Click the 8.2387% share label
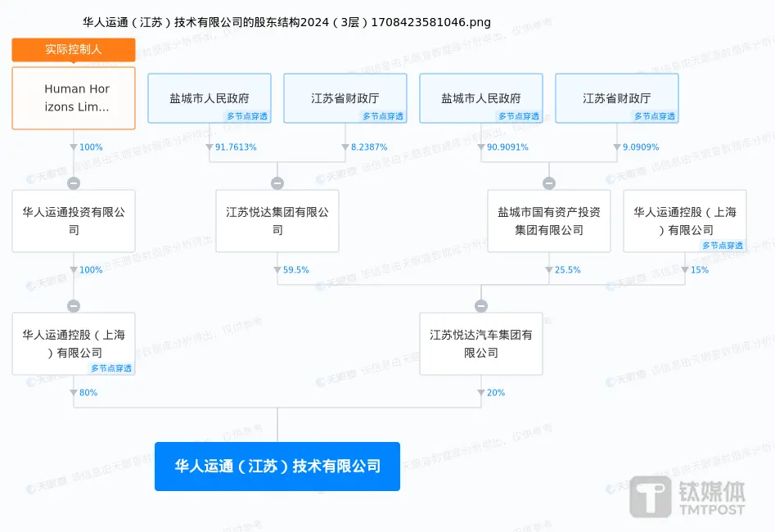 point(369,147)
